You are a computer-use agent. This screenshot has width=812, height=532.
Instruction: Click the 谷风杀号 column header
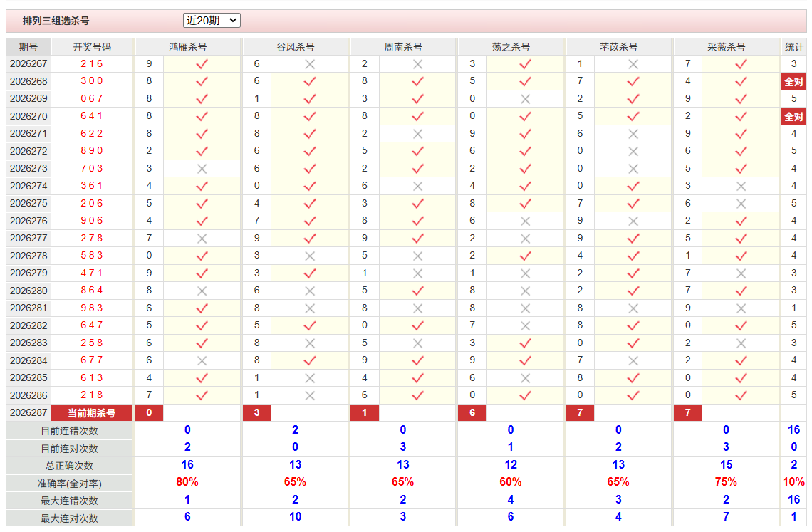click(x=295, y=47)
